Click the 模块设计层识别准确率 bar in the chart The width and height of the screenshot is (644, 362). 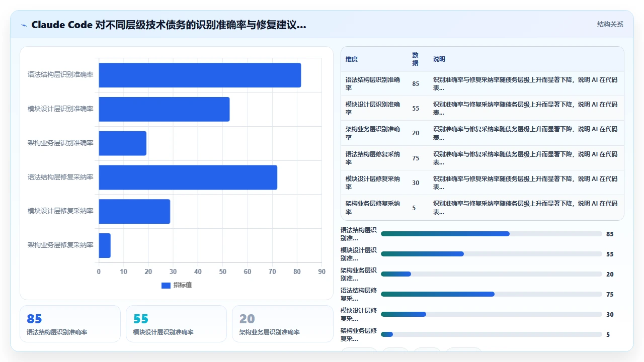coord(164,109)
